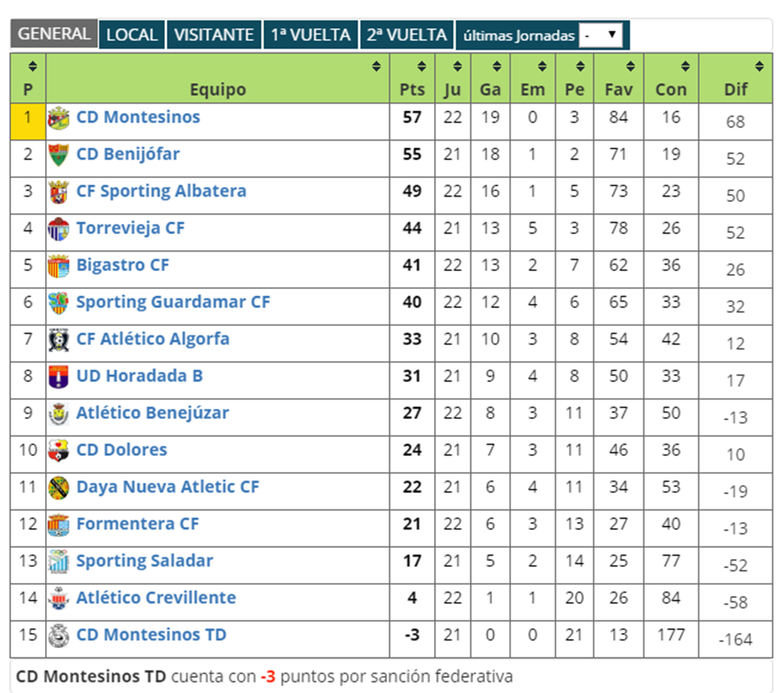Click the Sporting Saladar crest icon

click(58, 561)
